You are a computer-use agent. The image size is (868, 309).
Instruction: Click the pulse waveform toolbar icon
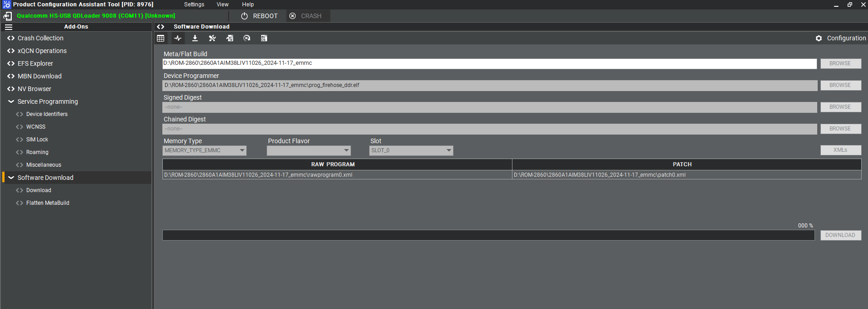click(x=178, y=39)
